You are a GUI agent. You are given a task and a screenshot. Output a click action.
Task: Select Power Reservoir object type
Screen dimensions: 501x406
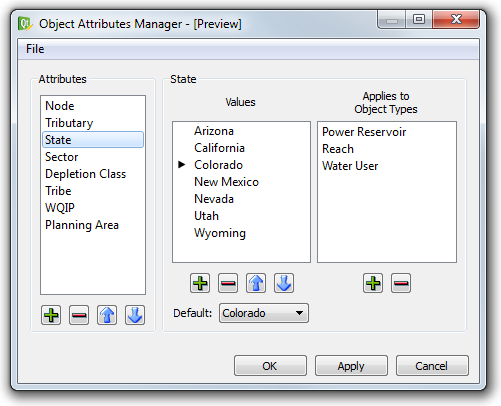point(364,132)
